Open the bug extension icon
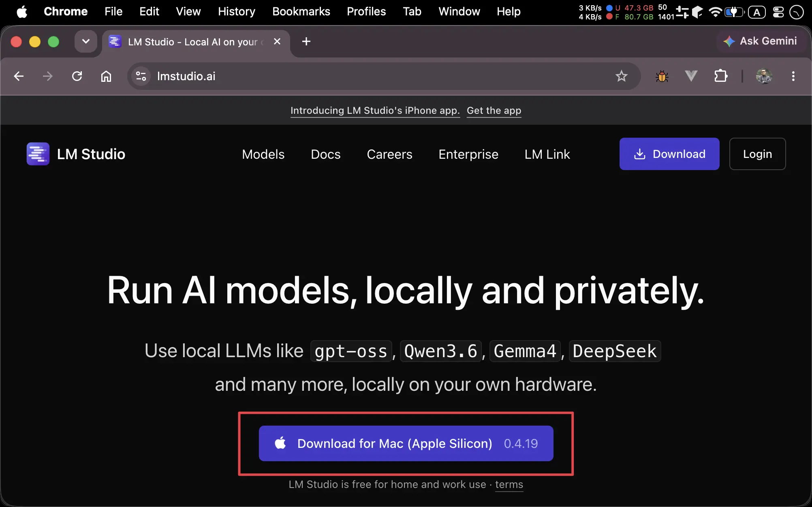Viewport: 812px width, 507px height. tap(662, 76)
